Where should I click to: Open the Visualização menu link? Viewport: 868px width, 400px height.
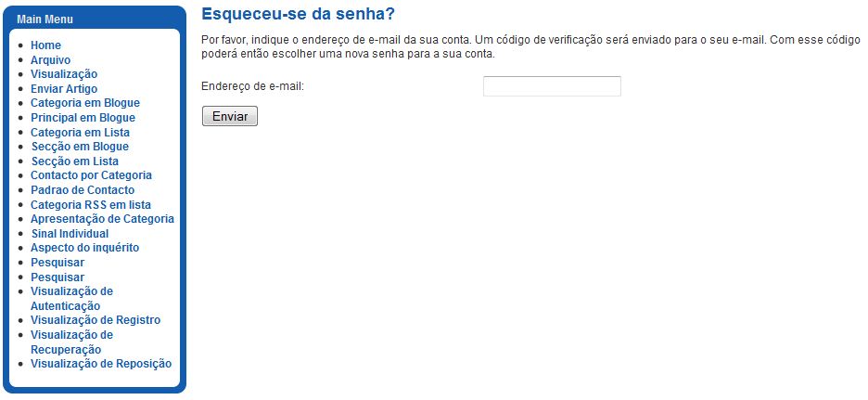(64, 74)
